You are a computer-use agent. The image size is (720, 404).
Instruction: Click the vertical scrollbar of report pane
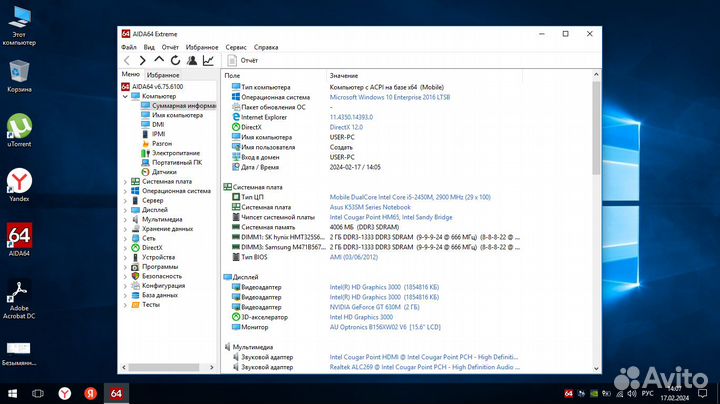coord(596,128)
